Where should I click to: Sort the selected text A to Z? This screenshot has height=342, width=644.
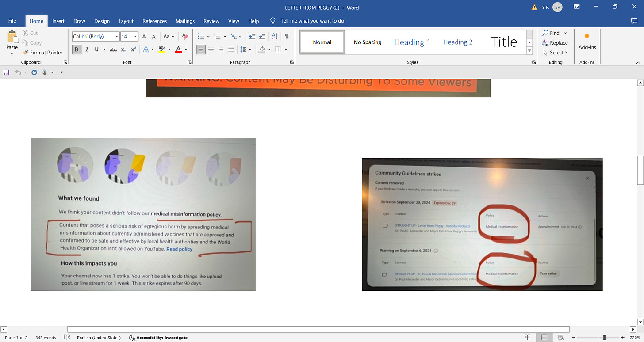[x=275, y=36]
